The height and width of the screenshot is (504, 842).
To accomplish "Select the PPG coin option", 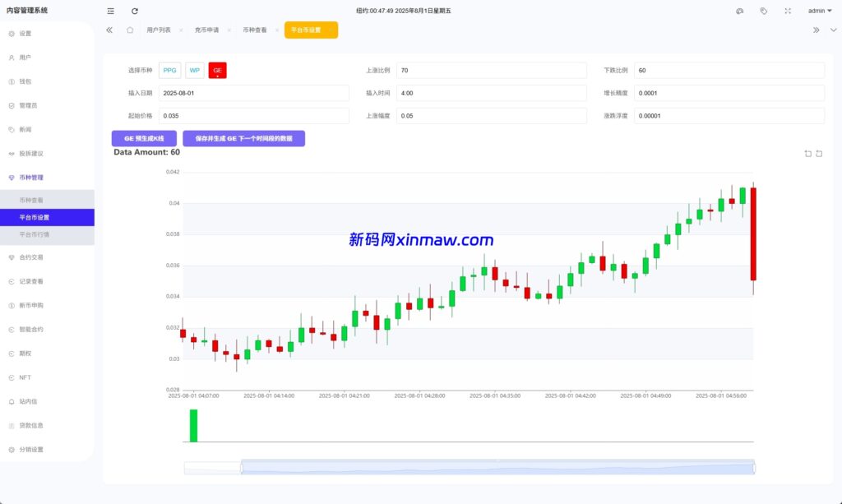I will click(x=169, y=71).
